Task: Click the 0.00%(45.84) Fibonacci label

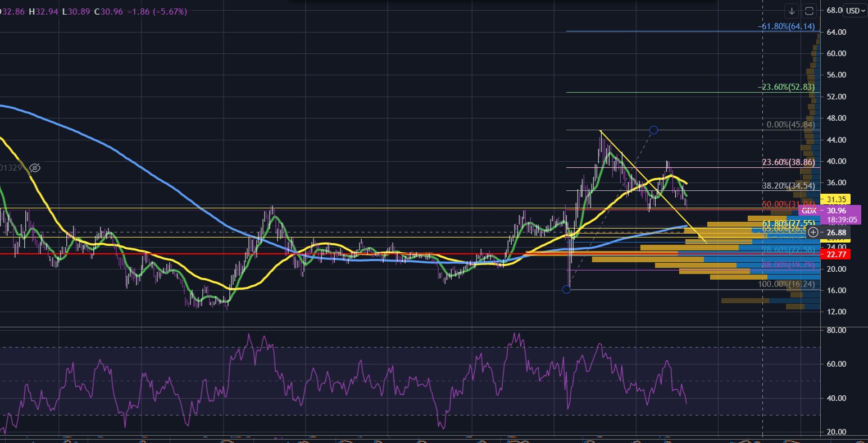Action: click(790, 125)
